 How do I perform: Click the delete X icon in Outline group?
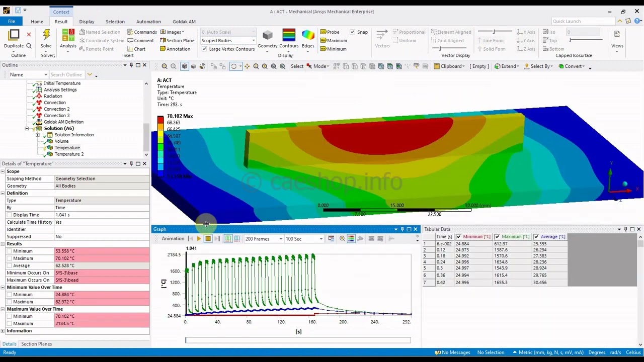(x=29, y=34)
